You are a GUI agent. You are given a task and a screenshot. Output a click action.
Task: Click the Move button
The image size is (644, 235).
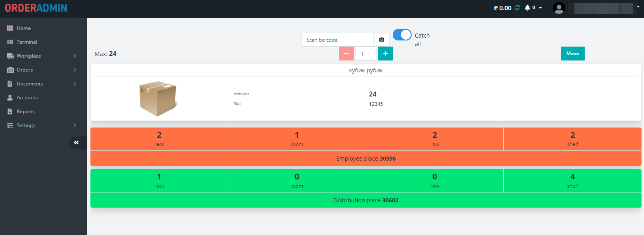tap(572, 54)
